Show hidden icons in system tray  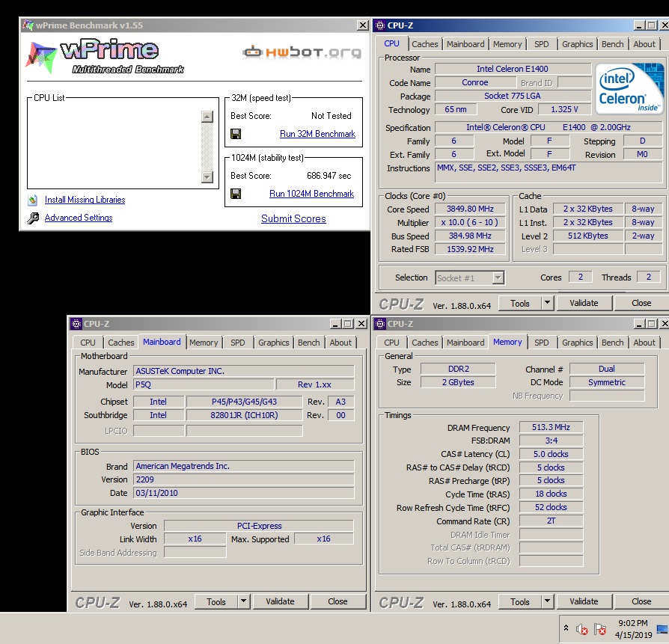click(x=566, y=628)
